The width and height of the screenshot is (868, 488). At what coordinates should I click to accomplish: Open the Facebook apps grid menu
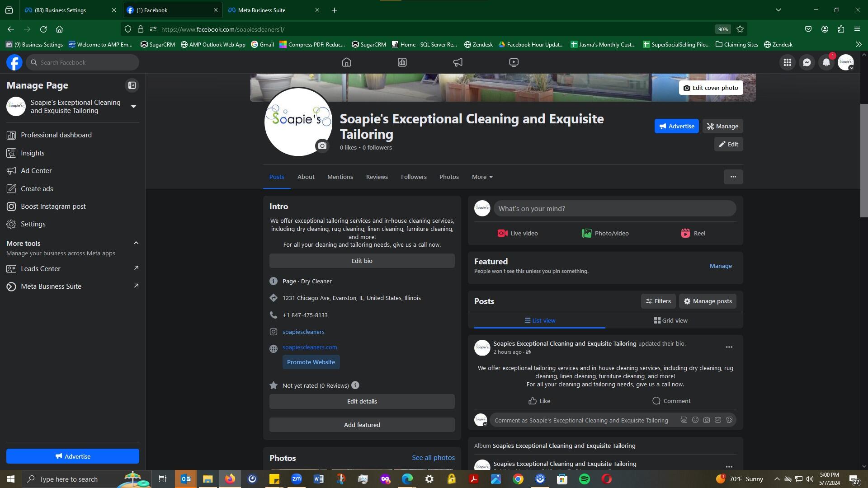[787, 62]
